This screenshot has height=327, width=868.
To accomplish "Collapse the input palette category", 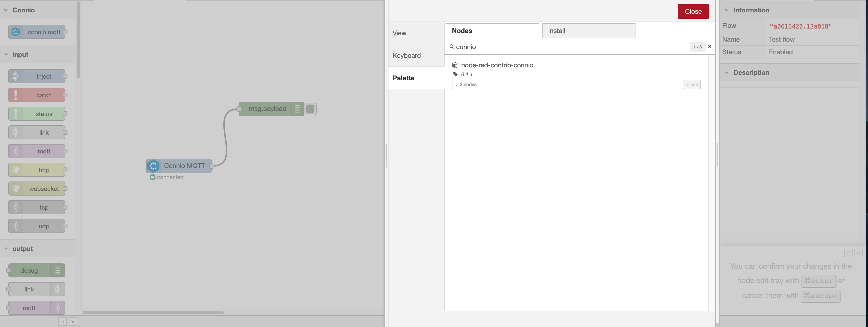I will click(x=6, y=55).
